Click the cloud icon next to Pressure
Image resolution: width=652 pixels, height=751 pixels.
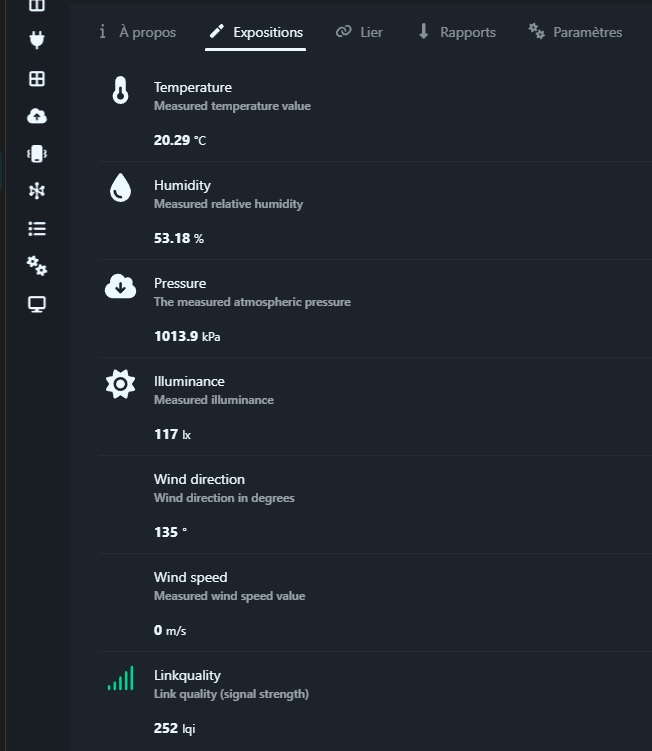coord(120,287)
